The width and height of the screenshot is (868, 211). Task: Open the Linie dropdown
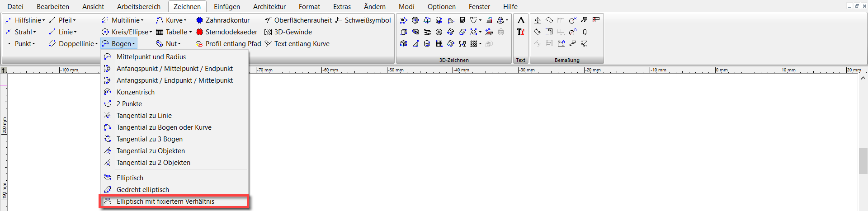click(75, 32)
